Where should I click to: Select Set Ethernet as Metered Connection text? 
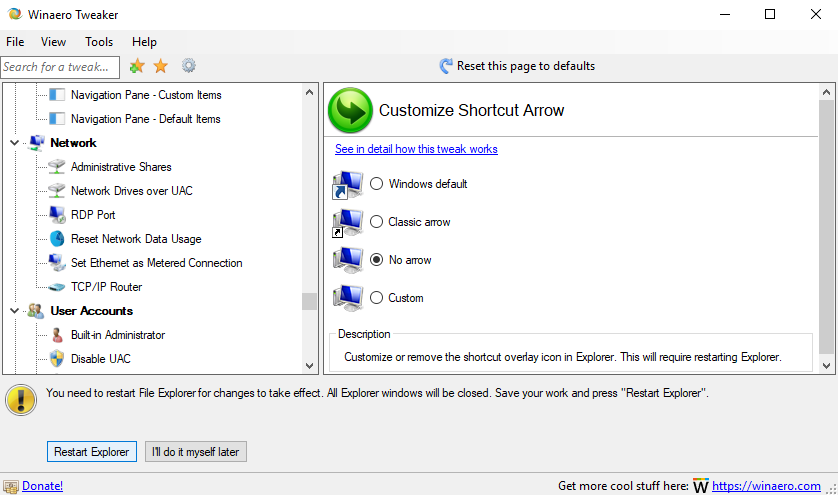[157, 263]
